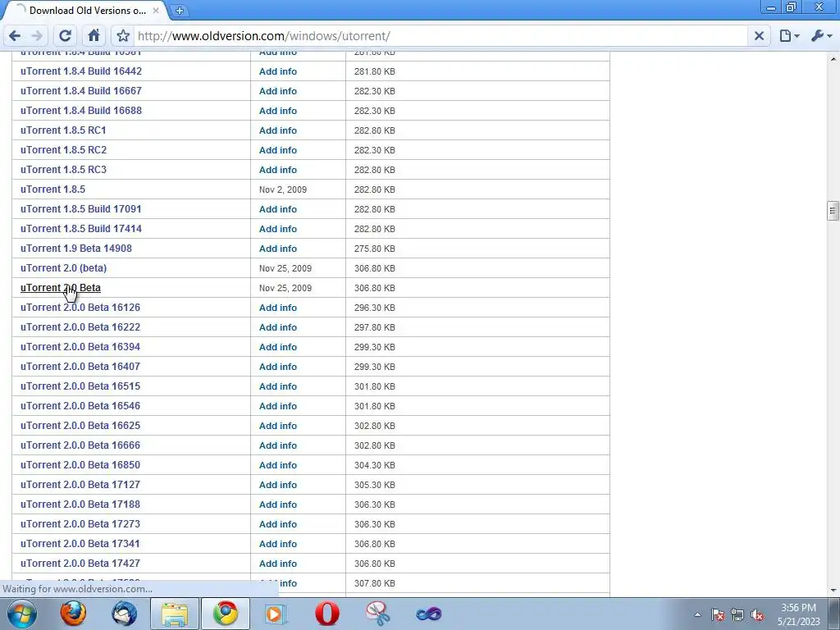This screenshot has width=840, height=630.
Task: Click Add info for 2.0.0 Beta 17427
Action: click(x=278, y=564)
